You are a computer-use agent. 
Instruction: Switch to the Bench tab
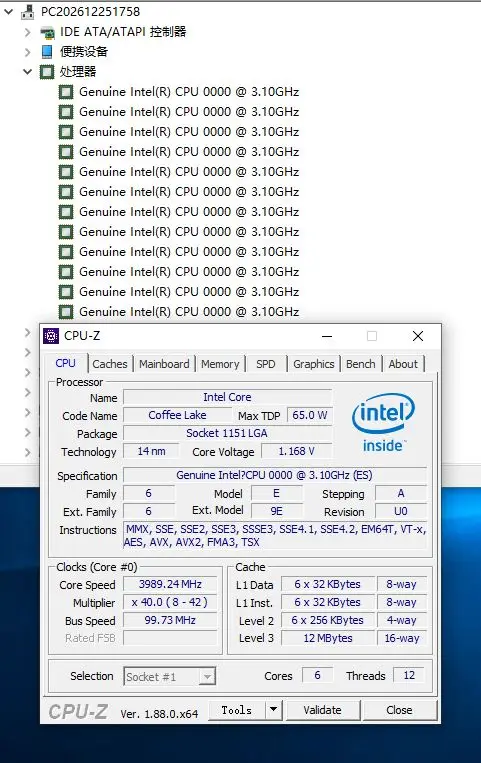pyautogui.click(x=361, y=364)
